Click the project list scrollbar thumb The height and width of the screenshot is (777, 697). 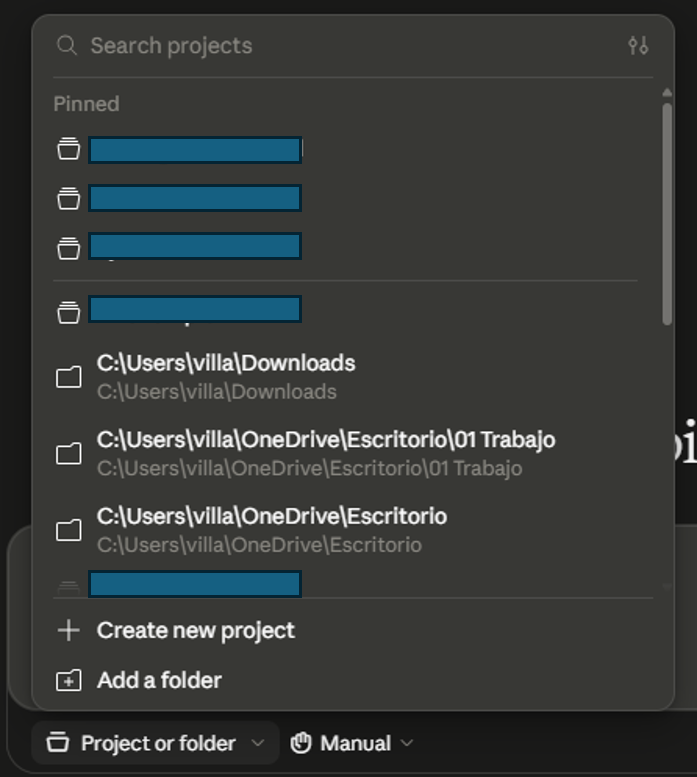pos(667,214)
